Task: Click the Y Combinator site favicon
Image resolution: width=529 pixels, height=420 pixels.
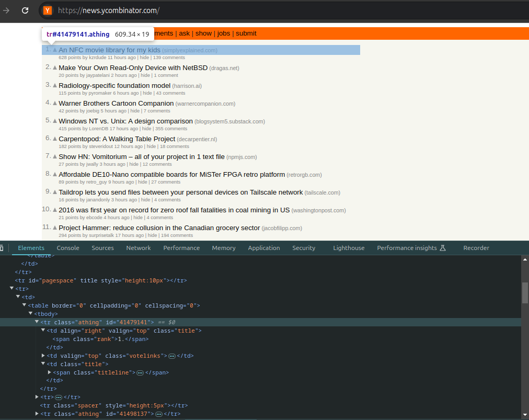Action: tap(48, 10)
